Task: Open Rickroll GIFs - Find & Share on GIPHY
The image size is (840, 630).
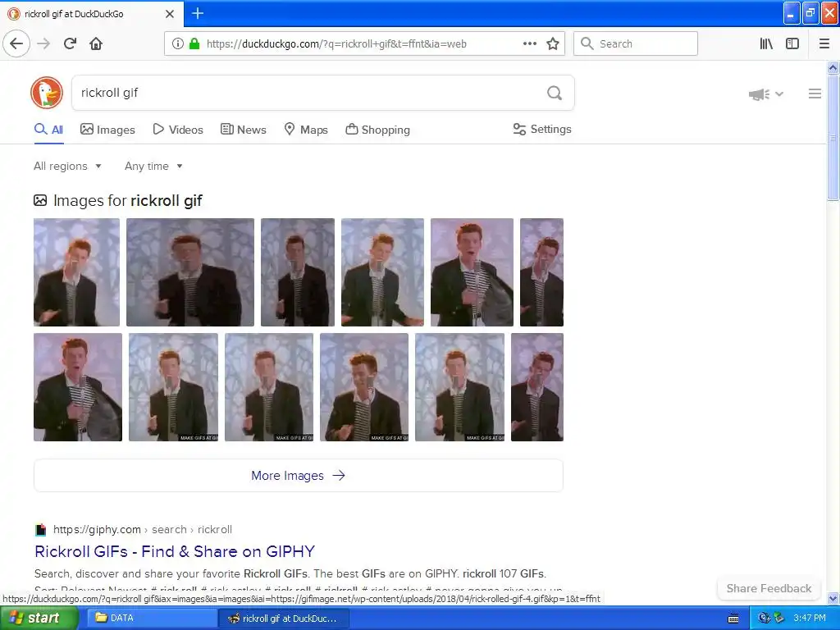Action: [x=175, y=551]
